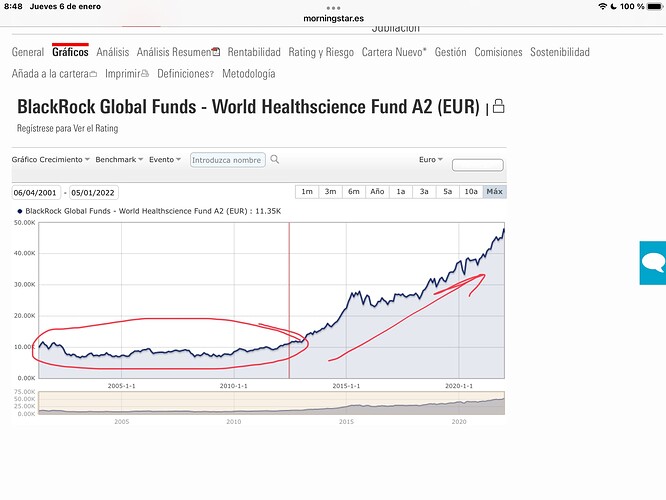Activate the Máx time range
The height and width of the screenshot is (500, 666).
494,192
